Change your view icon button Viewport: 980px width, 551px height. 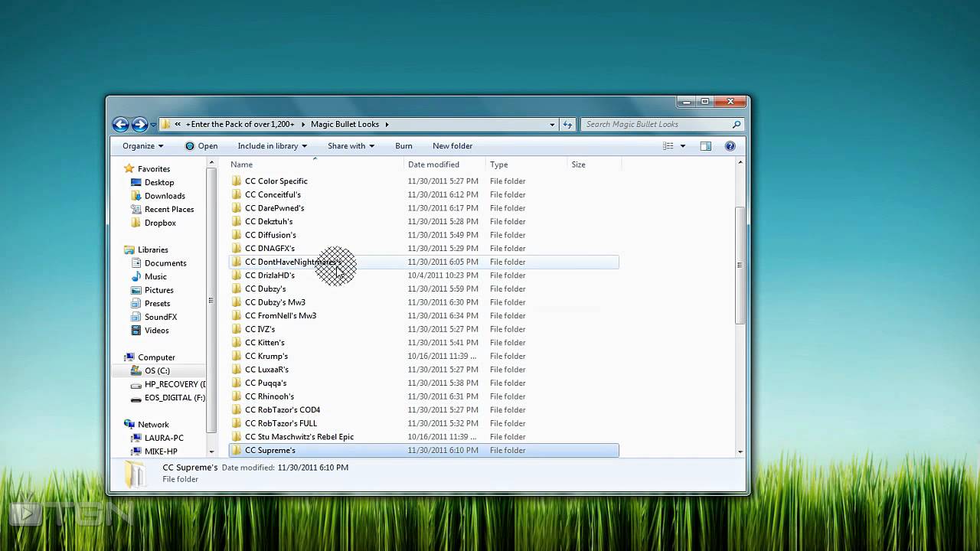coord(668,145)
